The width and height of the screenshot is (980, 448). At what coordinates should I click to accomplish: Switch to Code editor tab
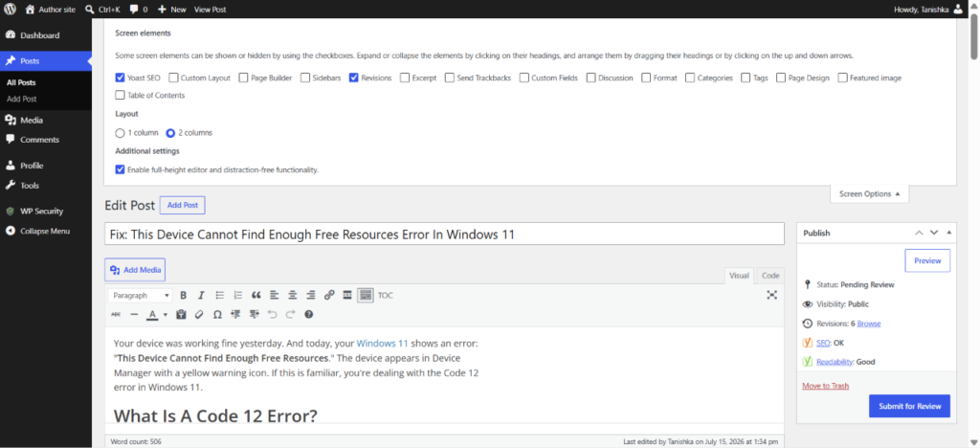point(770,276)
